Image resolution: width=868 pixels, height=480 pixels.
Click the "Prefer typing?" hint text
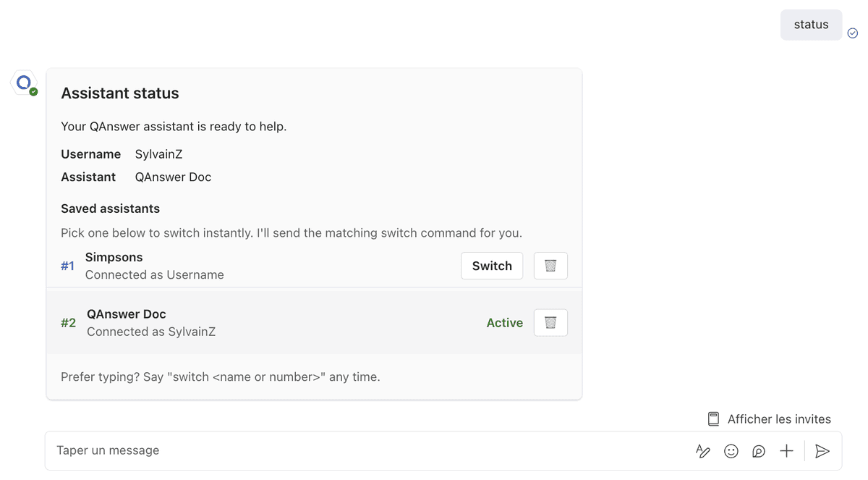(x=221, y=376)
